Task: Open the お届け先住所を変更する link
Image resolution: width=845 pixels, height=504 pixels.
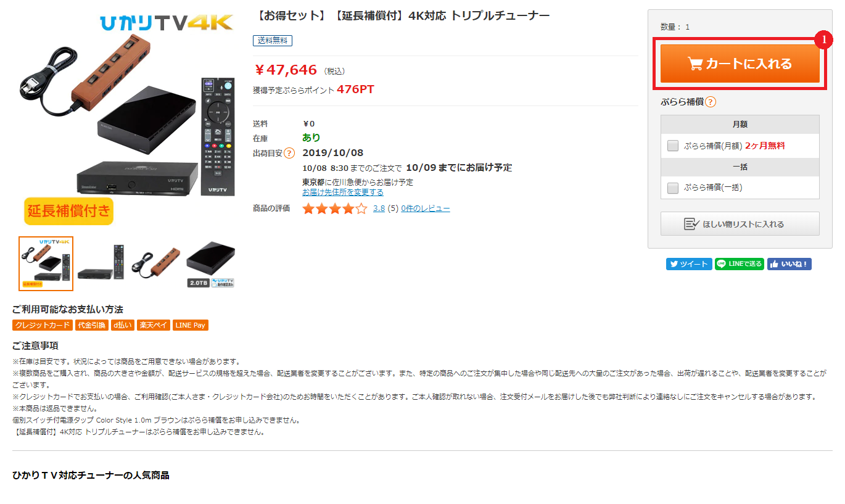Action: tap(343, 192)
